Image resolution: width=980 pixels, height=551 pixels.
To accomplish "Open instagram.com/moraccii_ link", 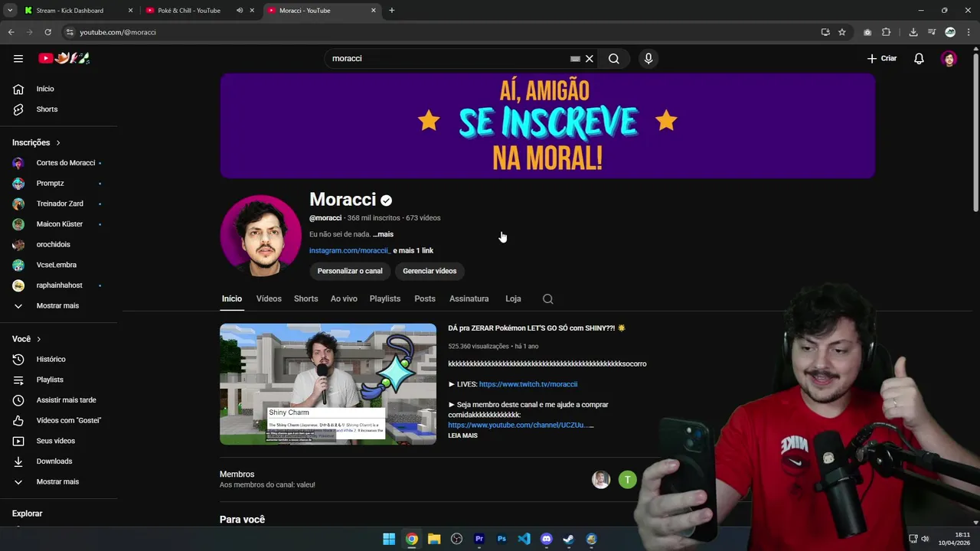I will (x=350, y=250).
